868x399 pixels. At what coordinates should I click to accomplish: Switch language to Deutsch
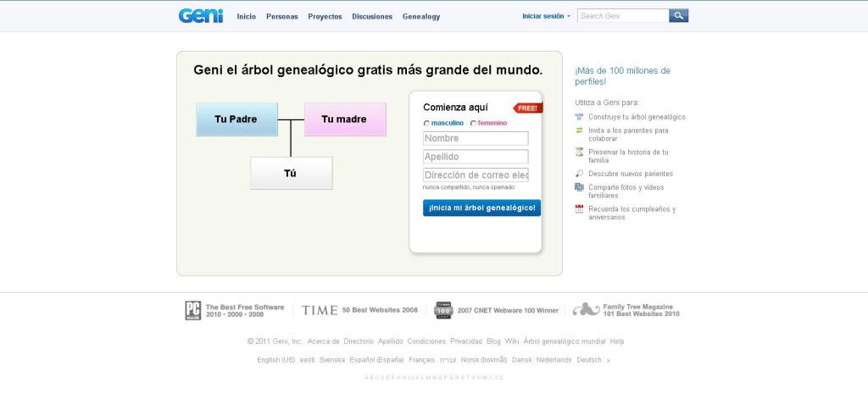589,360
